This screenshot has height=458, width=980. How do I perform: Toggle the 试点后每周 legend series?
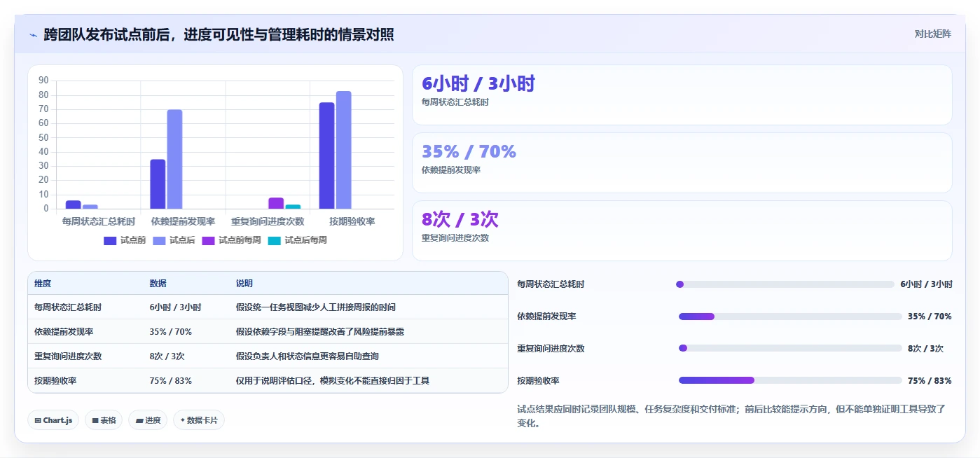(298, 240)
